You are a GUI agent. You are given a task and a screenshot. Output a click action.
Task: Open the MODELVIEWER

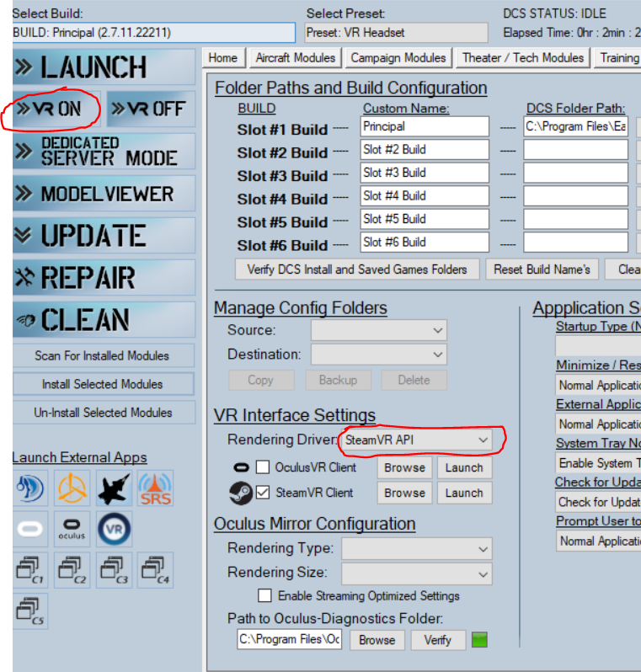click(x=104, y=194)
